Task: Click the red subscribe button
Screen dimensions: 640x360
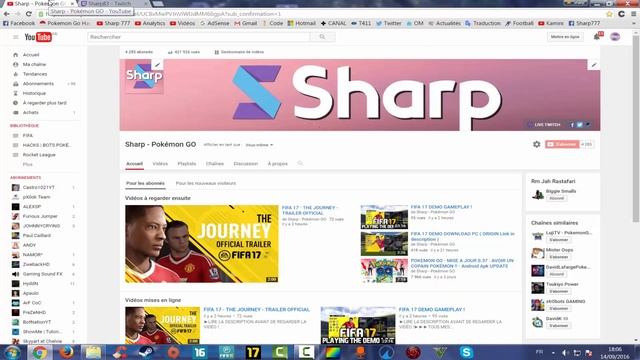Action: (x=562, y=144)
